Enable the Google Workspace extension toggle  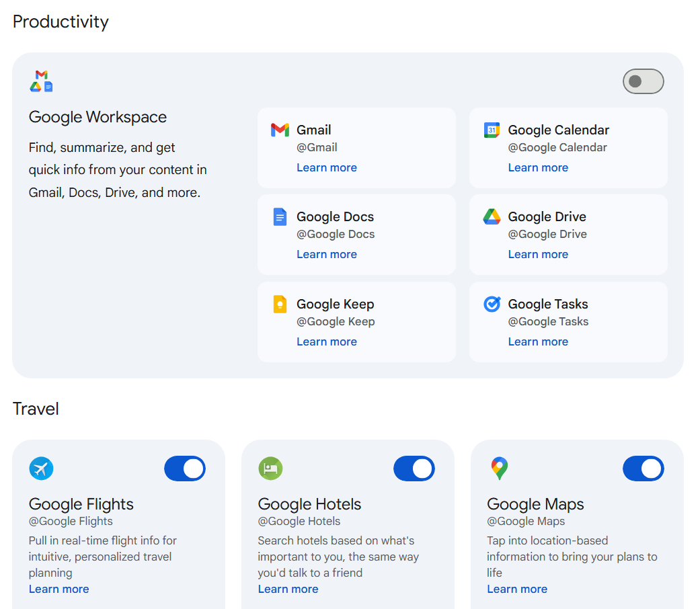click(643, 81)
